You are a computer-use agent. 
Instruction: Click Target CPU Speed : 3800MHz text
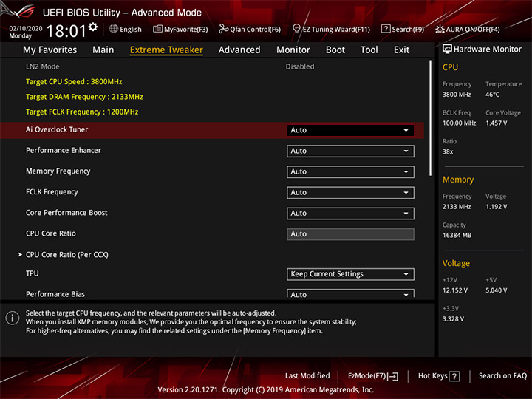coord(74,82)
